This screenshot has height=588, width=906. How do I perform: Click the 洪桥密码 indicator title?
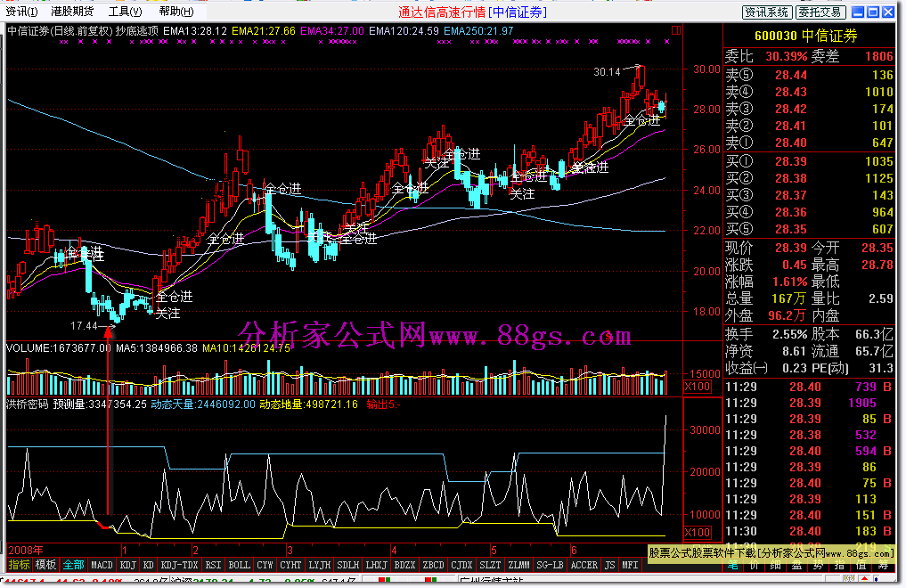[27, 404]
